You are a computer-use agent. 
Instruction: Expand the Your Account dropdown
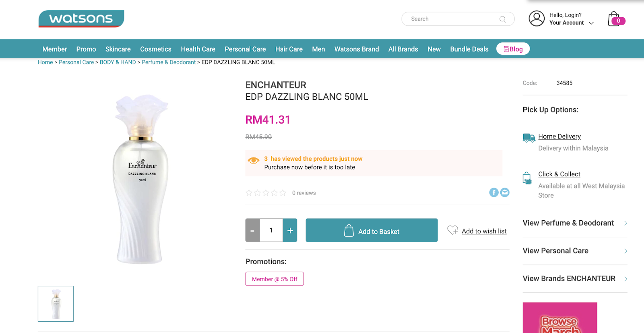tap(591, 23)
